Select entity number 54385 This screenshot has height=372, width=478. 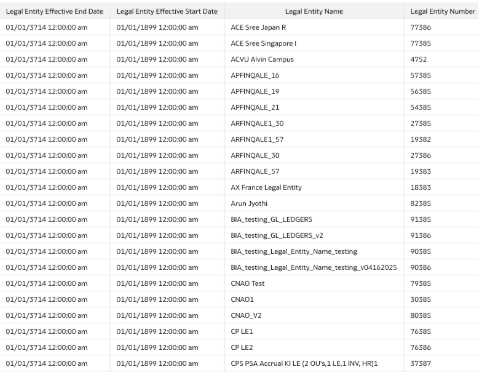(x=420, y=107)
